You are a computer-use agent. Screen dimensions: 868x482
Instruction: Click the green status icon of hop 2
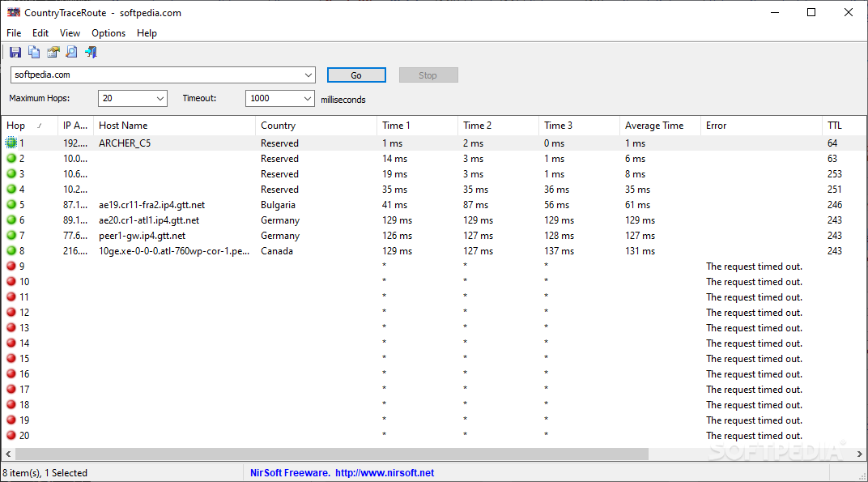click(11, 159)
